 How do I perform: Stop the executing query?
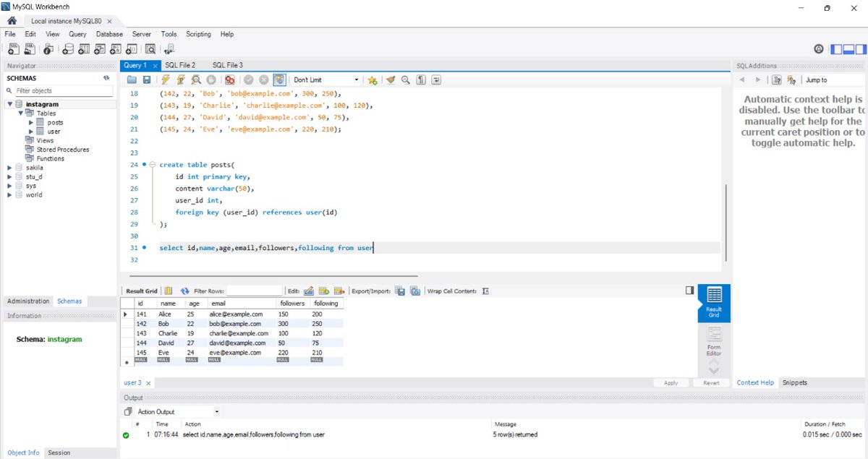(x=211, y=80)
